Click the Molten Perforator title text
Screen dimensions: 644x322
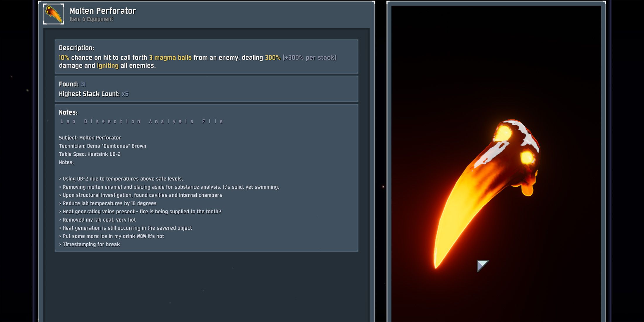pyautogui.click(x=103, y=11)
